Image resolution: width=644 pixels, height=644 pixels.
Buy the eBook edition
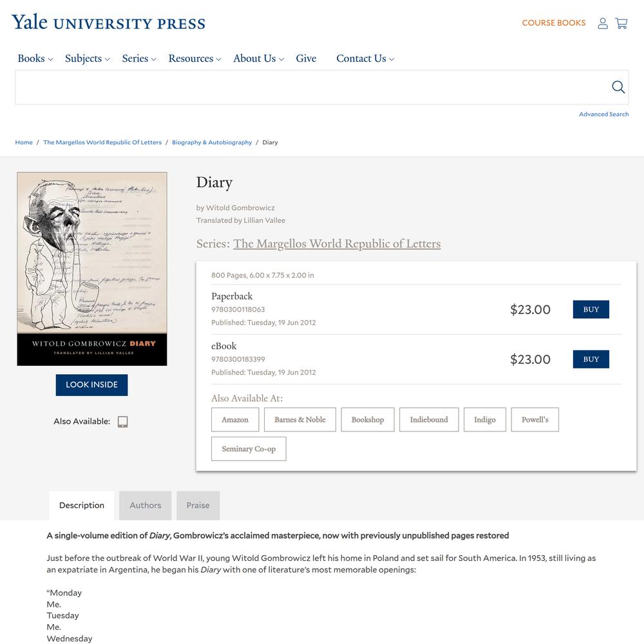(x=591, y=359)
